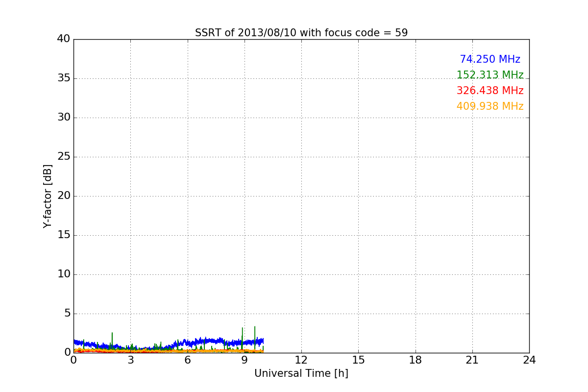Select the 326.438 MHz legend label
Screen dimensions: 588x392
pos(490,91)
